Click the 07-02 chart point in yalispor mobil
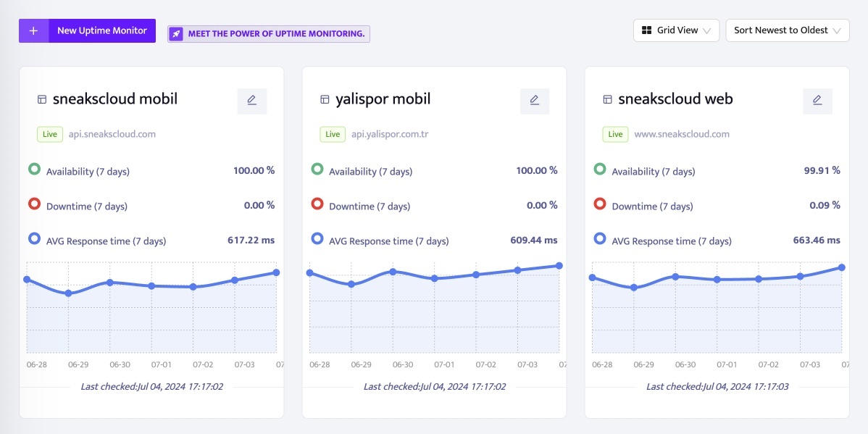The width and height of the screenshot is (868, 434). point(475,275)
